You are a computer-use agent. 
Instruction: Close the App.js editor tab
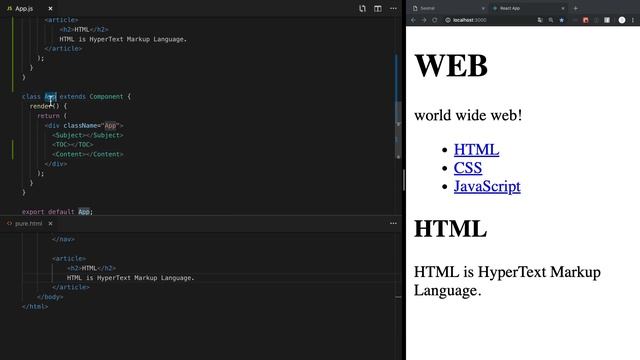(x=50, y=9)
